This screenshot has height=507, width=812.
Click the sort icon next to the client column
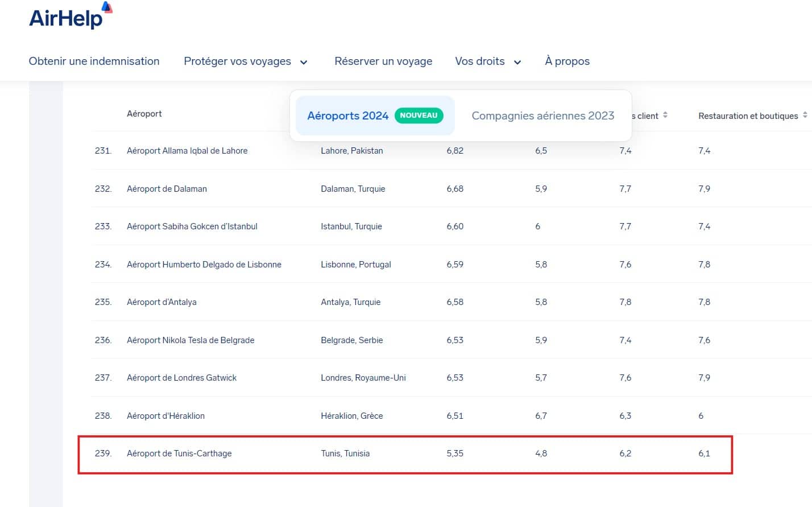pyautogui.click(x=665, y=115)
